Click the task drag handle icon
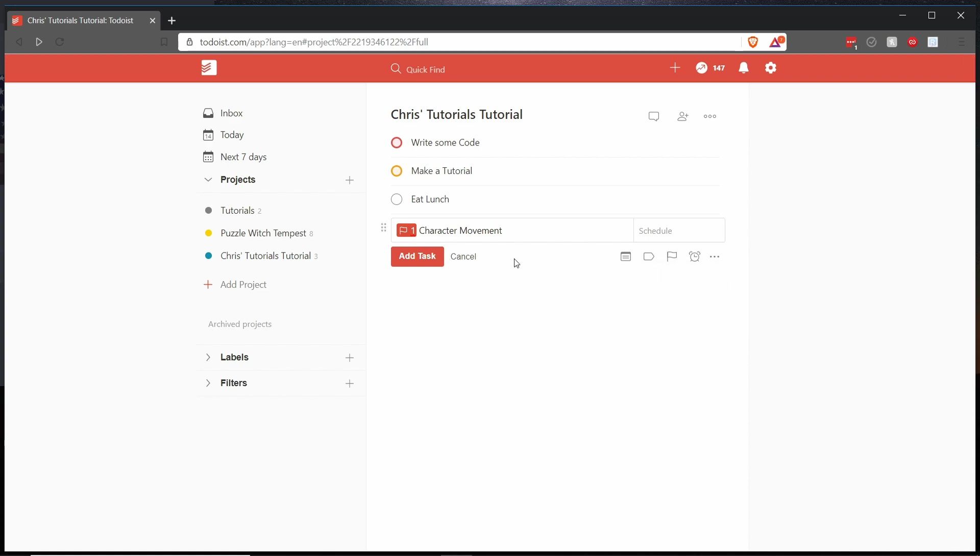The image size is (980, 556). click(383, 228)
